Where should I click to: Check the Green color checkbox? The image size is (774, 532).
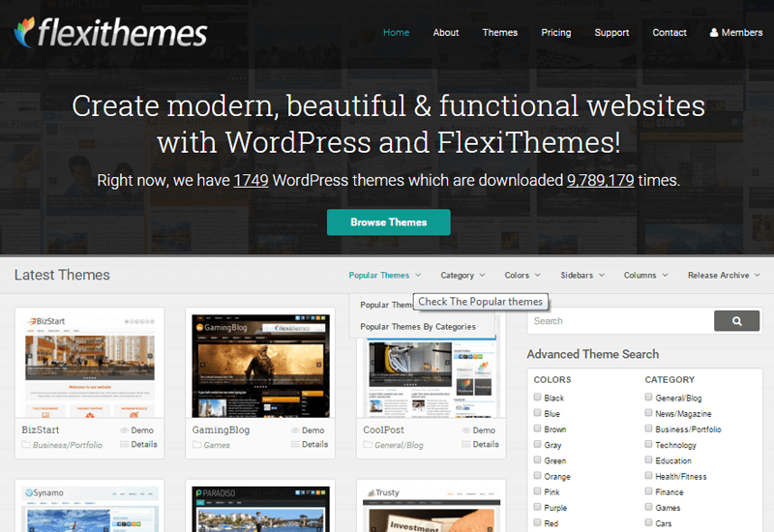tap(538, 459)
